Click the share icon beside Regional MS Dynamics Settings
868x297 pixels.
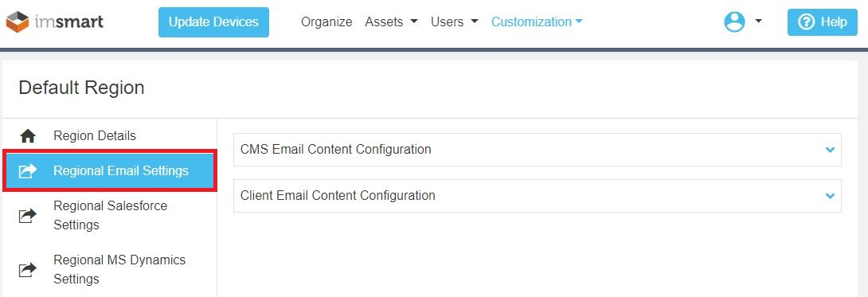coord(28,269)
